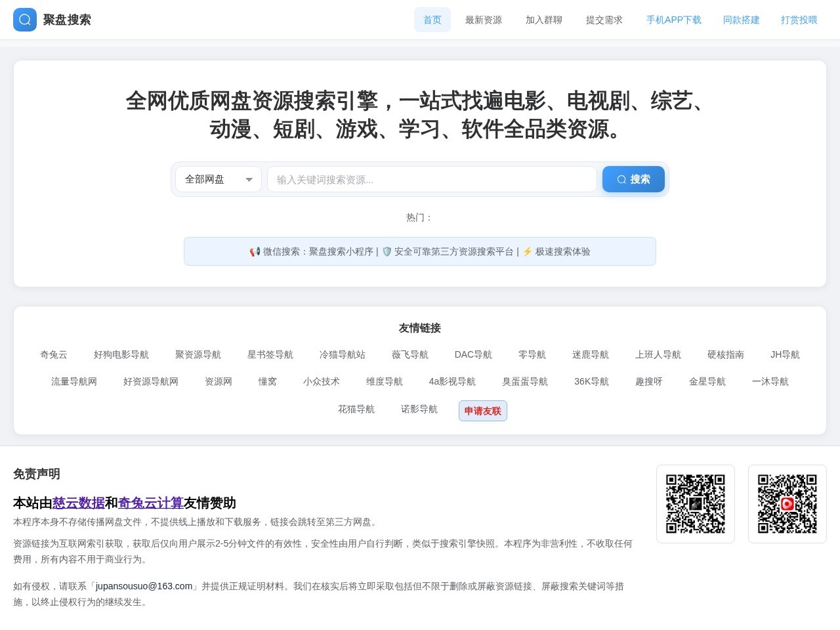840x630 pixels.
Task: Open 维度导航 link
Action: coord(385,381)
